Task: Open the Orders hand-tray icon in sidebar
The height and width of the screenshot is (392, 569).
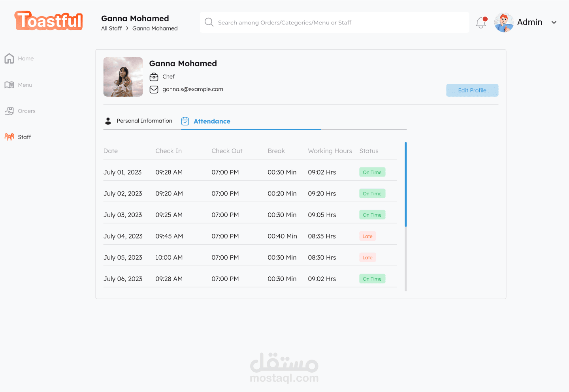Action: click(9, 111)
